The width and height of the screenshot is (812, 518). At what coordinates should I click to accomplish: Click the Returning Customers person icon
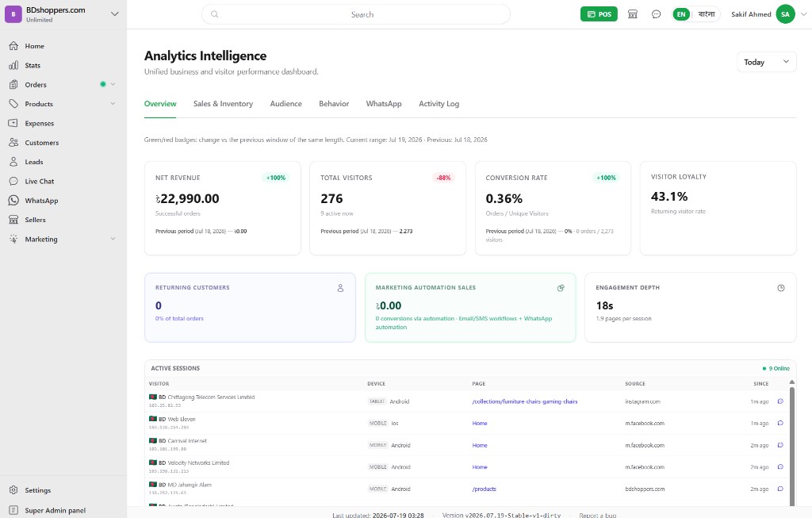click(340, 288)
